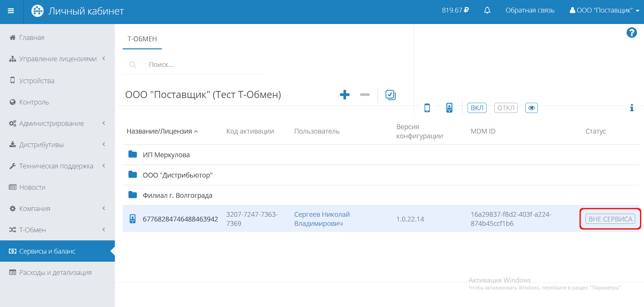Click the balance 819.67 ₽
The height and width of the screenshot is (307, 644).
455,10
